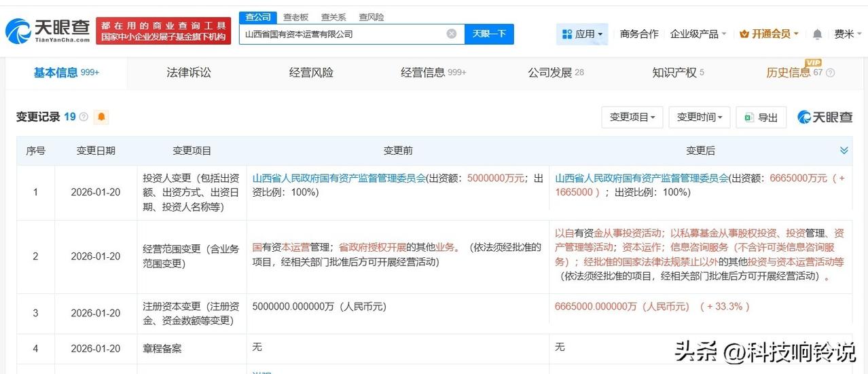Switch to 查老板 search tab
This screenshot has height=374, width=868.
[x=295, y=17]
